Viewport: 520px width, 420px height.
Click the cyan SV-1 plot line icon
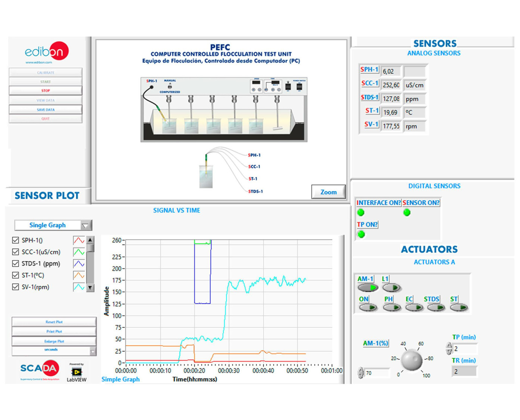click(x=79, y=287)
